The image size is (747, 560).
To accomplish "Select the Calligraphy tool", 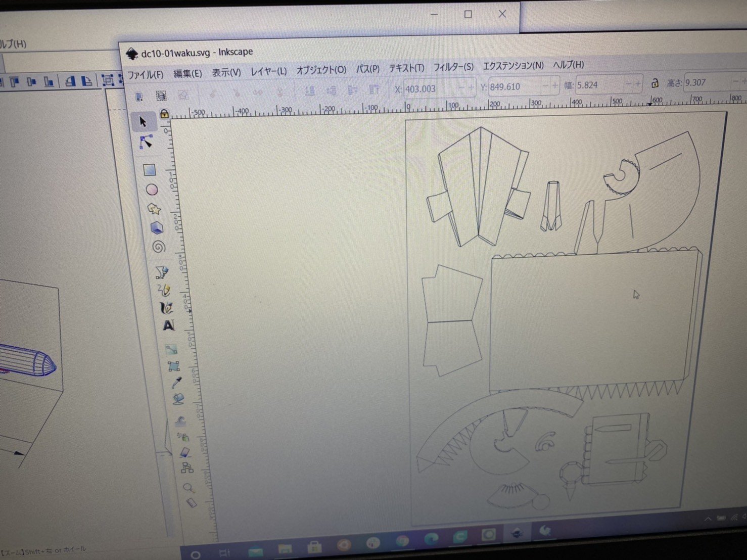I will (x=166, y=308).
